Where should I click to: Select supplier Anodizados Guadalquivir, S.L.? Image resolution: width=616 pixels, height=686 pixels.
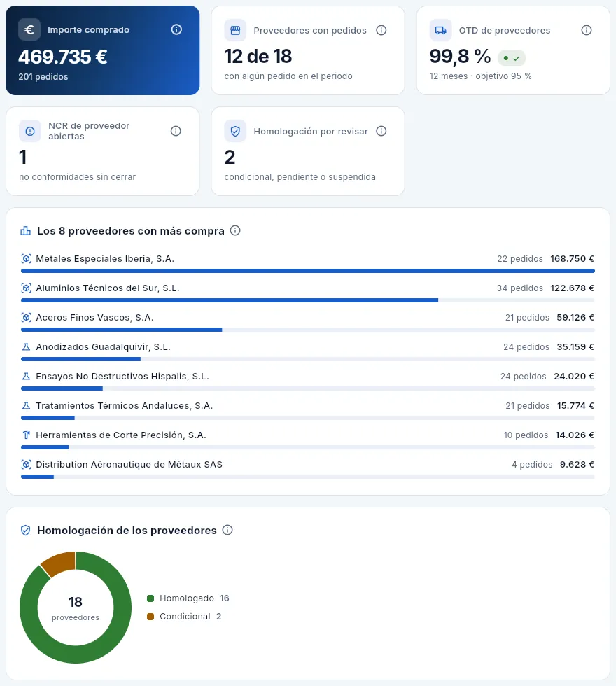[104, 347]
